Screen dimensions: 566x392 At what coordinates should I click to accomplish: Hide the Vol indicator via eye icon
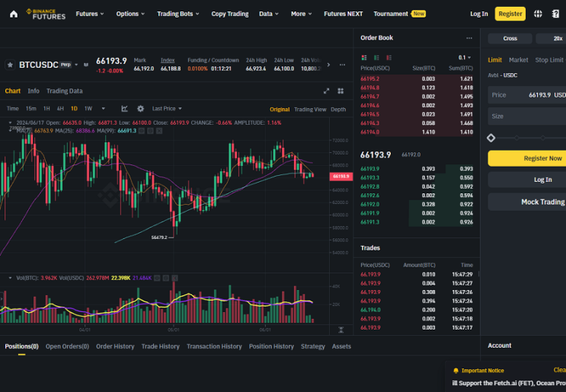tap(157, 278)
